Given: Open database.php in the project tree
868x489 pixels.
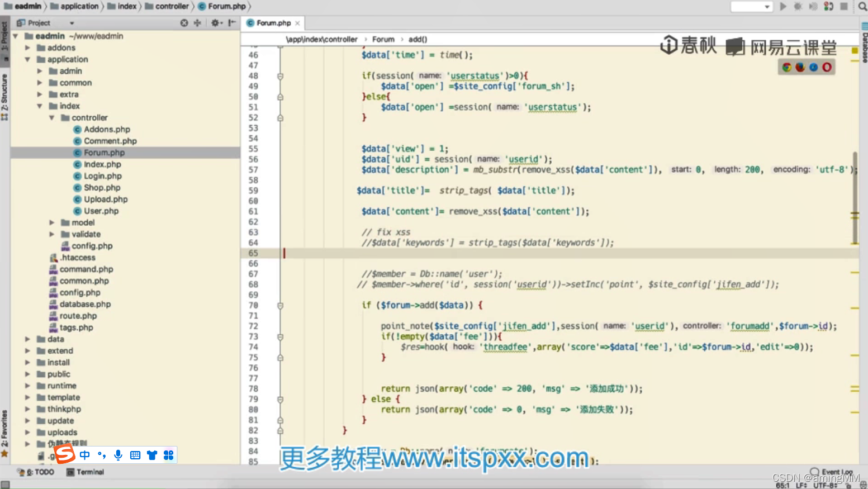Looking at the screenshot, I should tap(85, 305).
